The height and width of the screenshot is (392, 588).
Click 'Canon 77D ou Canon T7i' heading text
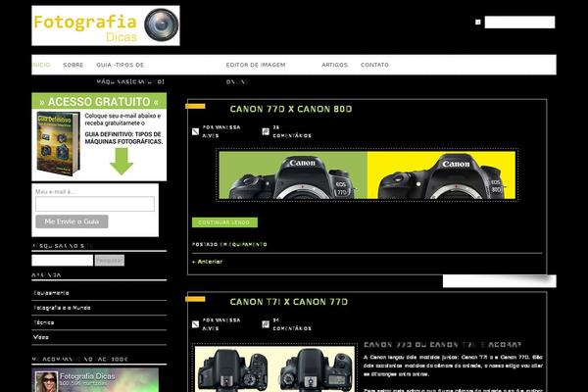[443, 344]
